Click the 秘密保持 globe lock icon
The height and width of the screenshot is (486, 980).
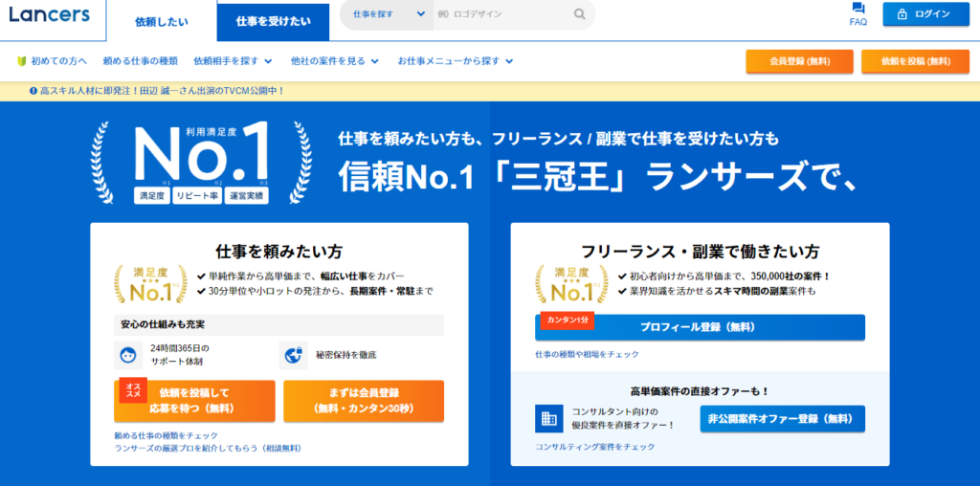point(293,356)
